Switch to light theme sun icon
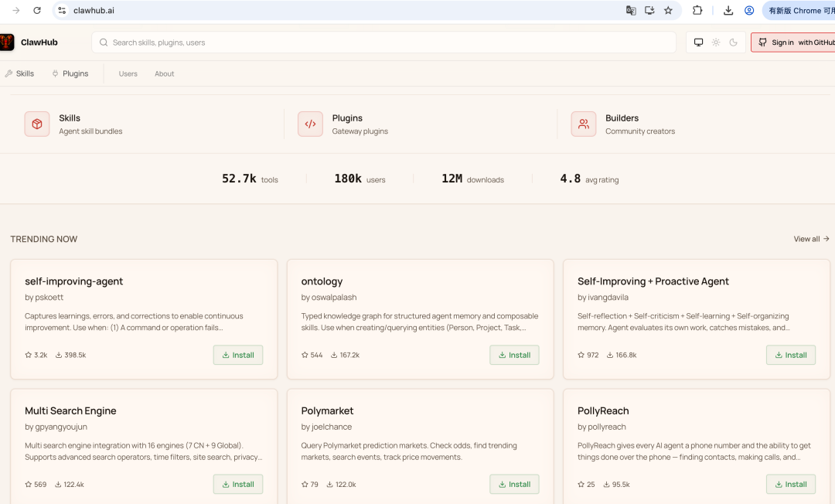Image resolution: width=835 pixels, height=504 pixels. click(716, 43)
